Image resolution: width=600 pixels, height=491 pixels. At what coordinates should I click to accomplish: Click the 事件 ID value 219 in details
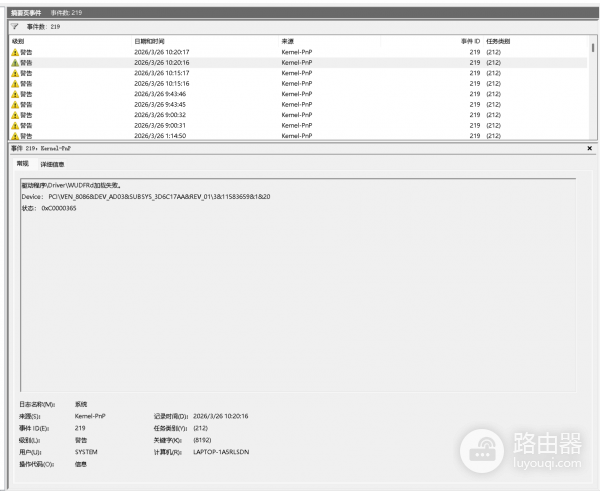pos(80,428)
